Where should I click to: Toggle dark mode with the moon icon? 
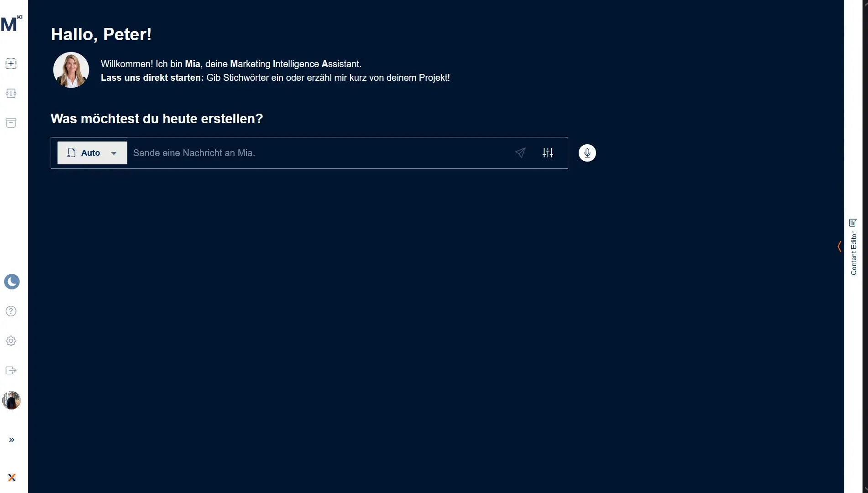[x=12, y=282]
